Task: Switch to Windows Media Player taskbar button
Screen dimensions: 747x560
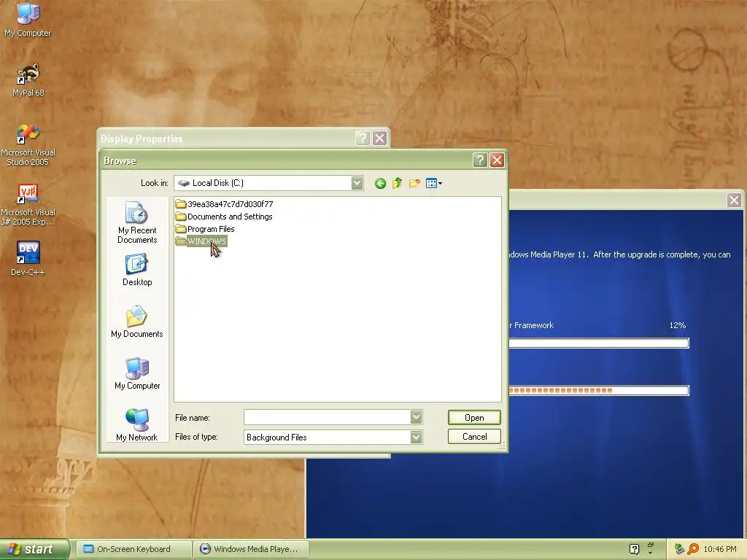Action: tap(251, 549)
